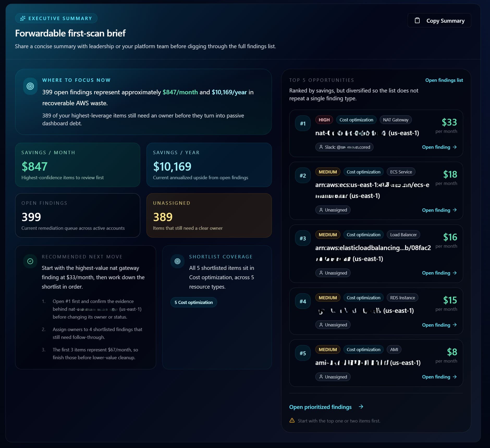The width and height of the screenshot is (490, 448).
Task: Click the Open prioritized findings link
Action: [x=320, y=407]
